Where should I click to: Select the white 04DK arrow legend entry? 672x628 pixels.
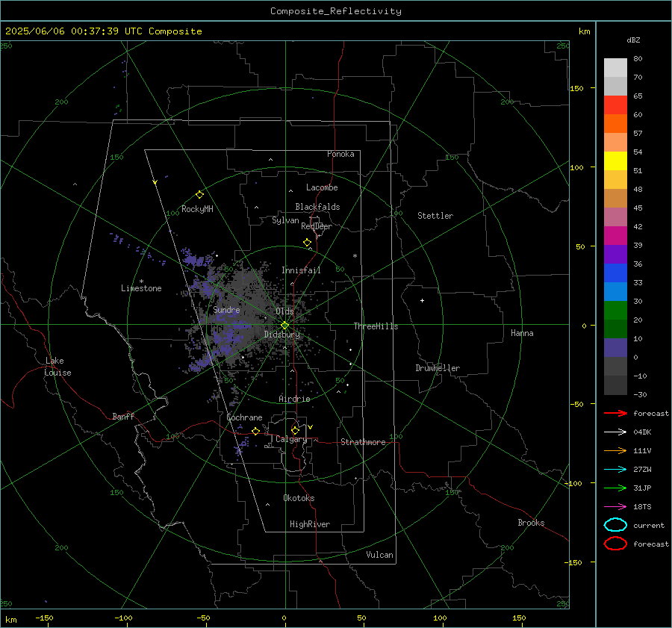[615, 432]
